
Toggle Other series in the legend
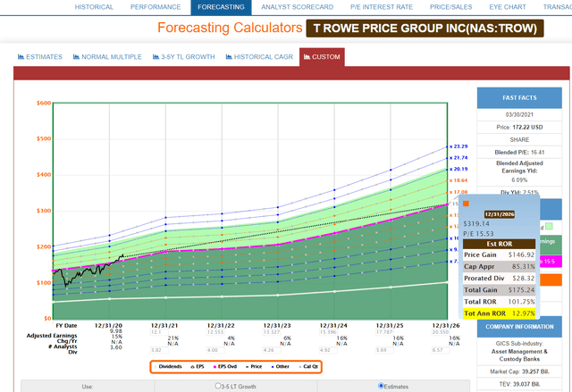pos(280,366)
